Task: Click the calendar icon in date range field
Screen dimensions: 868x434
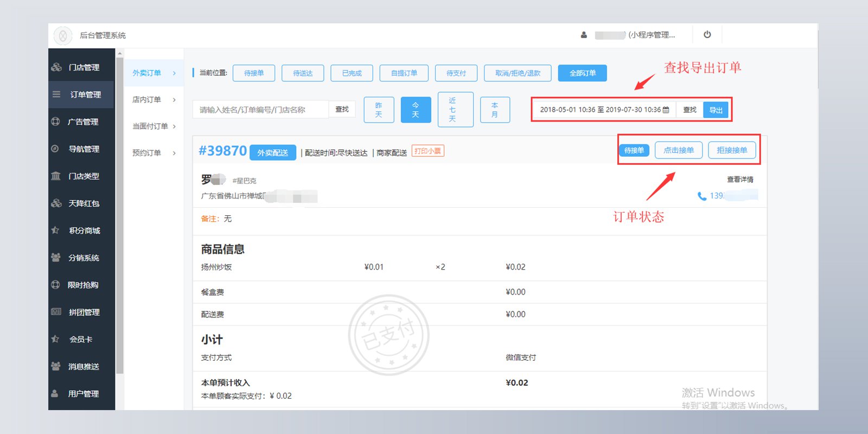Action: pyautogui.click(x=666, y=110)
